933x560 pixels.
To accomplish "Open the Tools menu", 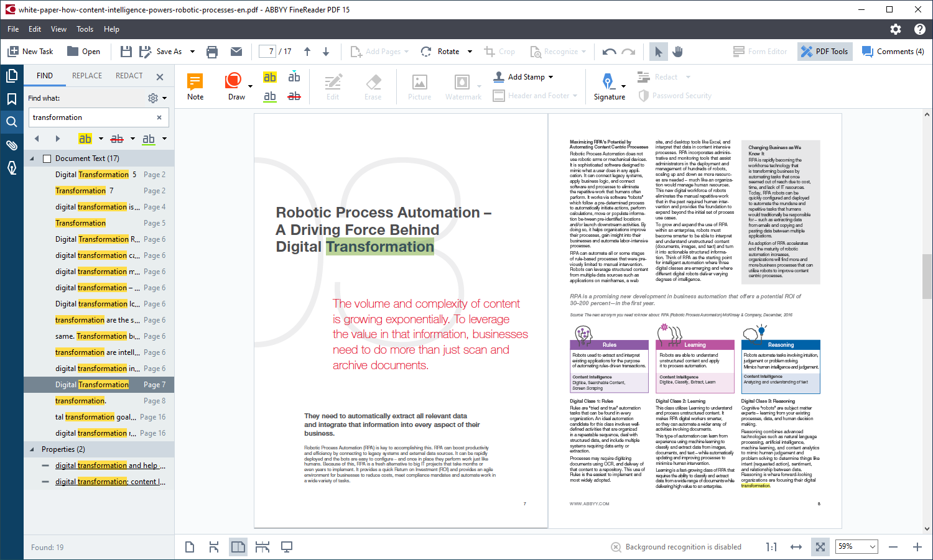I will coord(85,29).
